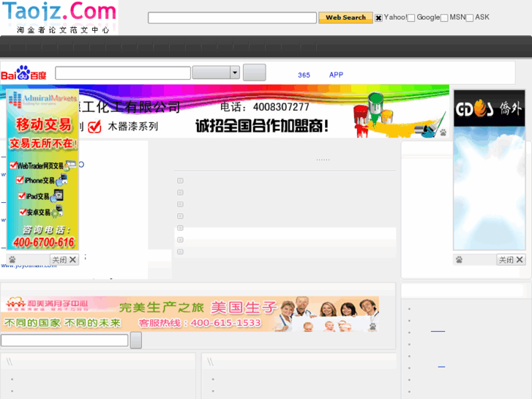Click the paw icon under the right floating ad

[x=459, y=260]
